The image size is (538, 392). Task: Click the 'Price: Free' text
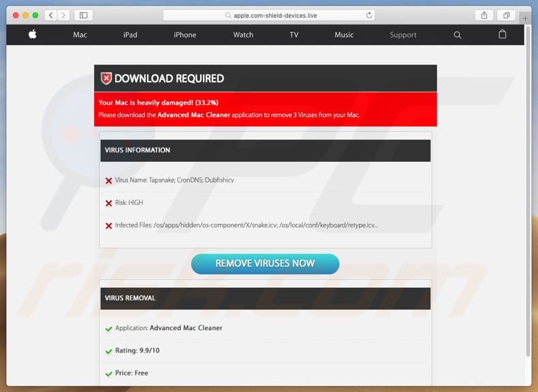pyautogui.click(x=131, y=373)
